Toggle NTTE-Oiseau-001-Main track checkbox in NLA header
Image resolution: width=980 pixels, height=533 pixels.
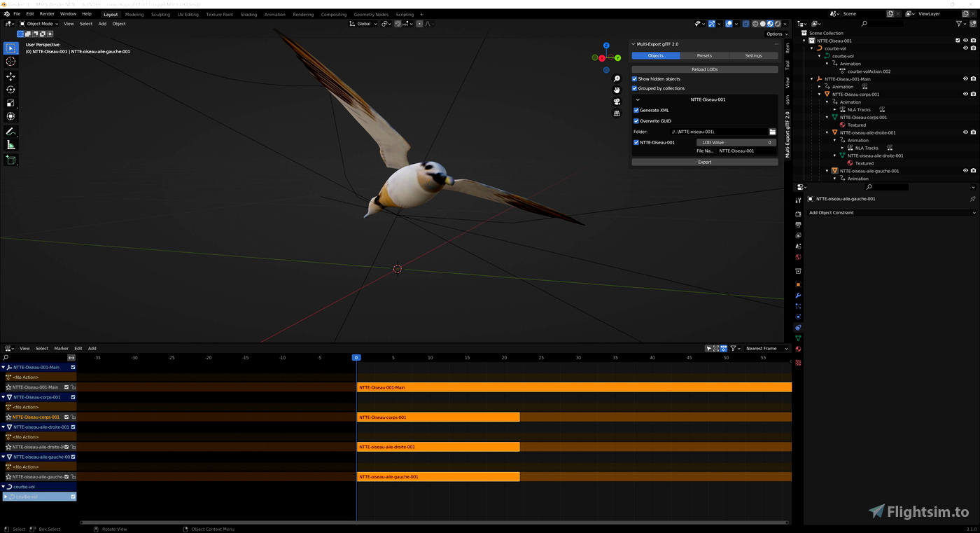pos(73,367)
